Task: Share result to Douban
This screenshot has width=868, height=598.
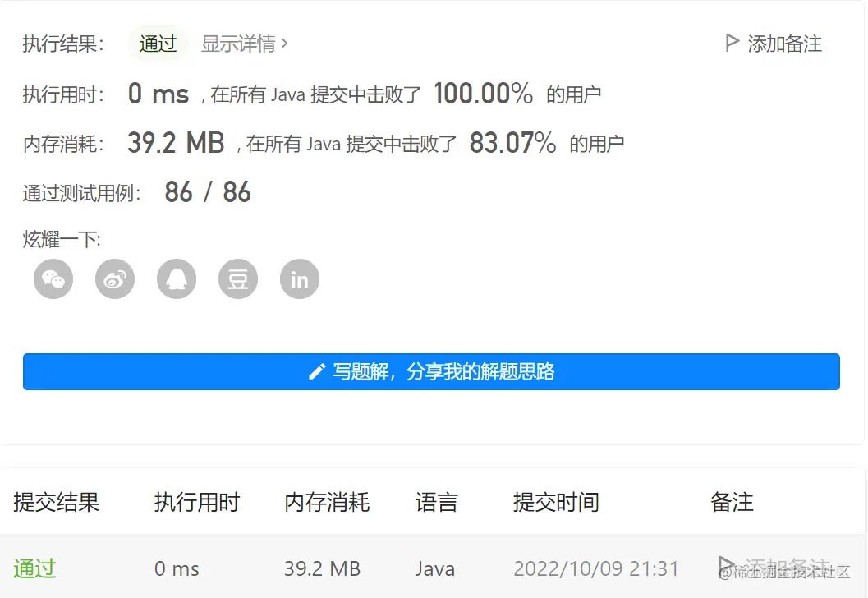Action: tap(237, 278)
